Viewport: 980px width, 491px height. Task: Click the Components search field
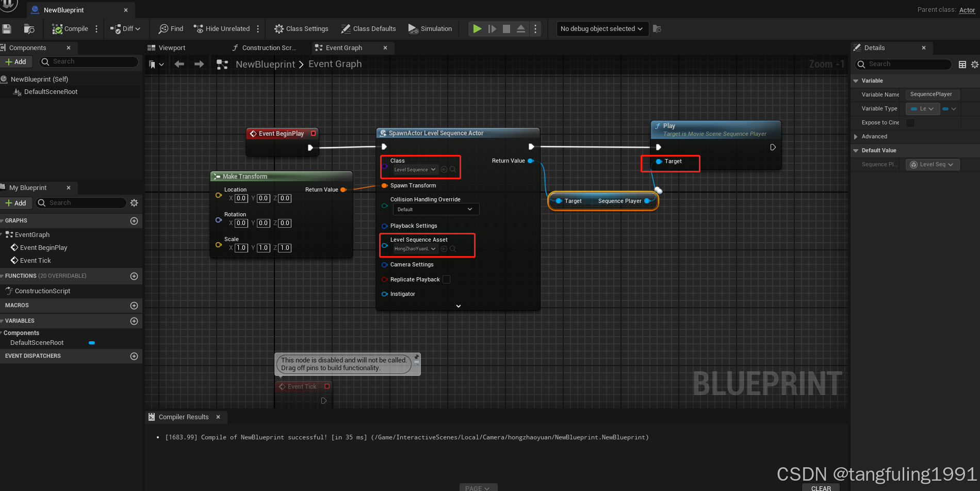pos(89,62)
